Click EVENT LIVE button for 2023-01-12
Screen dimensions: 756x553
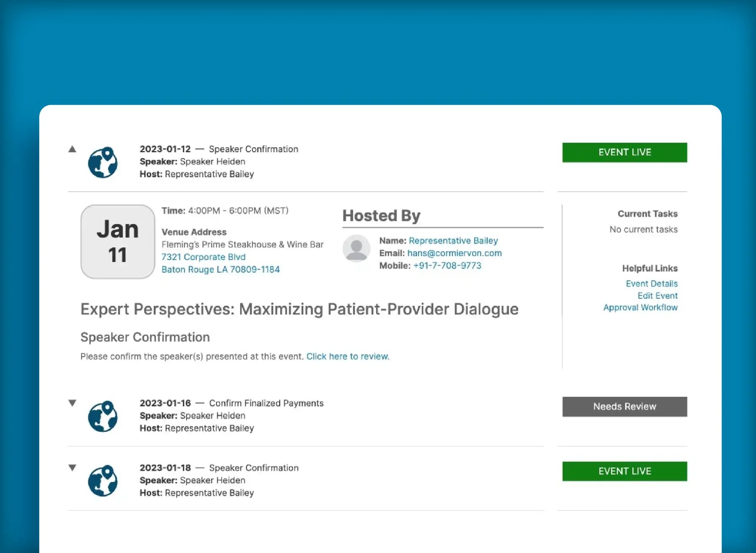624,152
